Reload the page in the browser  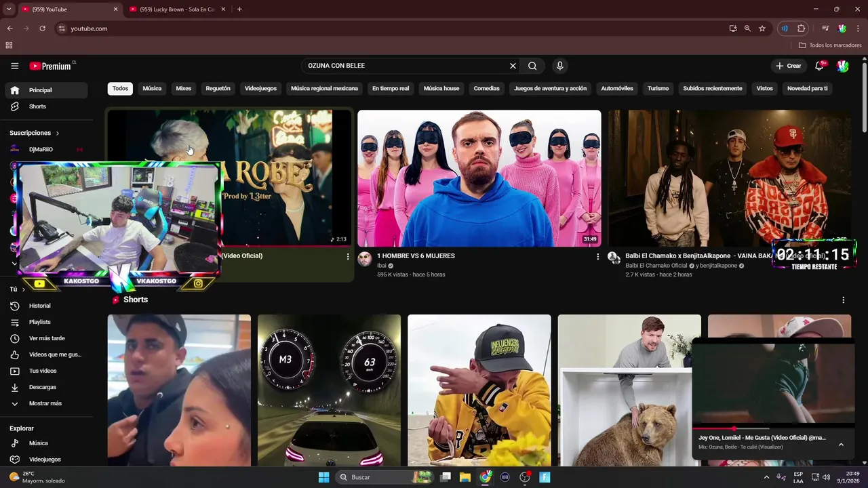(x=42, y=28)
